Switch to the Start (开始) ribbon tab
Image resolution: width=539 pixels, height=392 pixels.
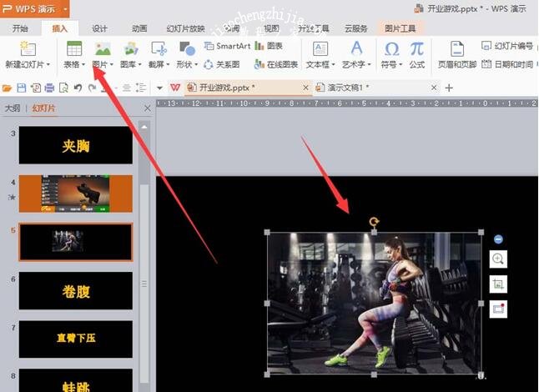(x=20, y=28)
